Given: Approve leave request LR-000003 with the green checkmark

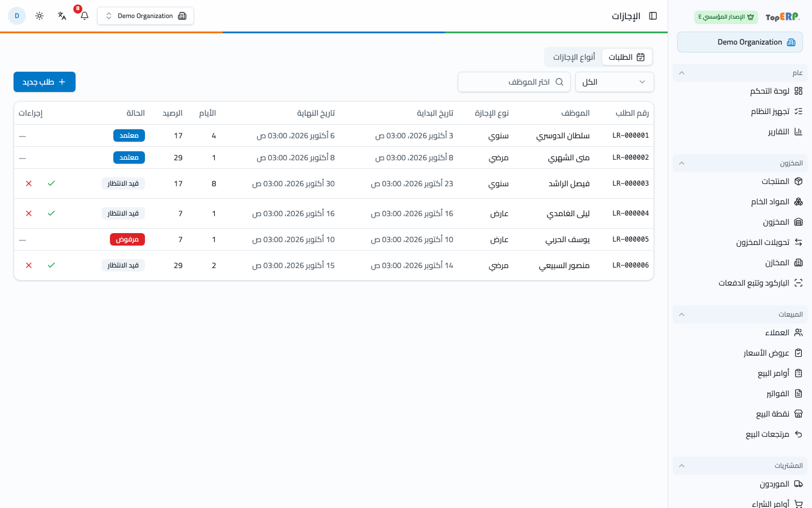Looking at the screenshot, I should tap(51, 183).
